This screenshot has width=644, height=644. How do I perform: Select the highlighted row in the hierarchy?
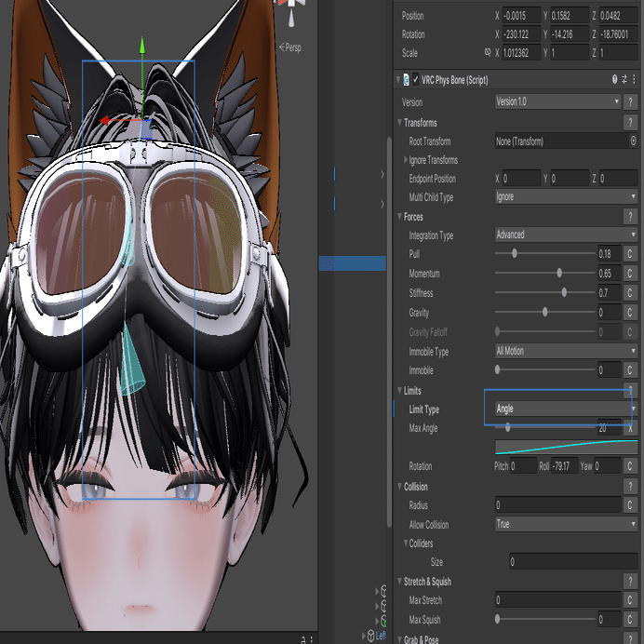click(x=353, y=263)
